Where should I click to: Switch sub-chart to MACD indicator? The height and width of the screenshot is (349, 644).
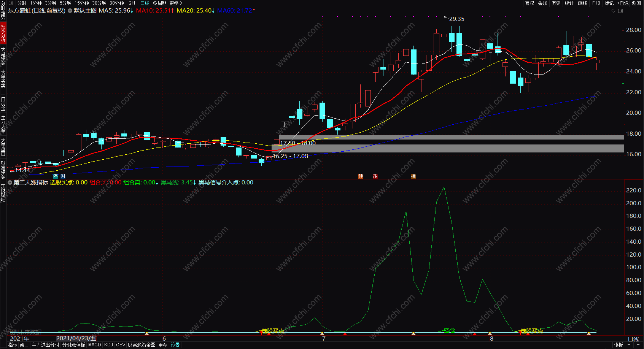[x=95, y=345]
